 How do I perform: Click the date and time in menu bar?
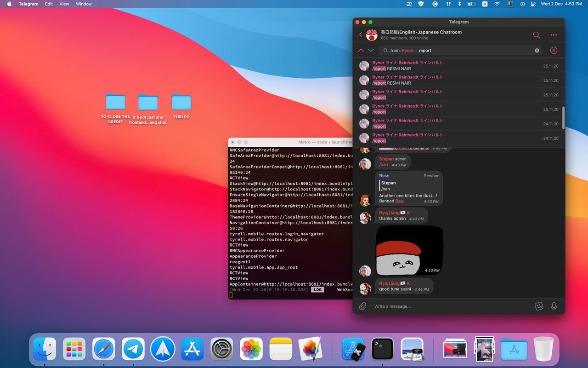click(561, 4)
